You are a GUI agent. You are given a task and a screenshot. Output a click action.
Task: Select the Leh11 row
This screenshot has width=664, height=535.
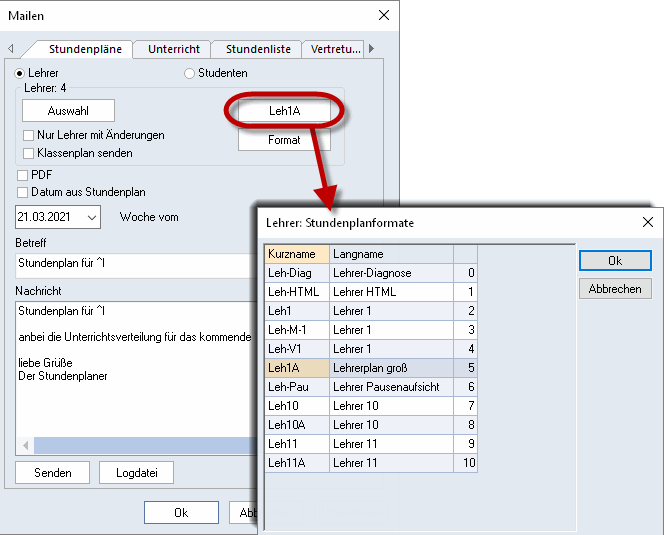click(x=371, y=444)
